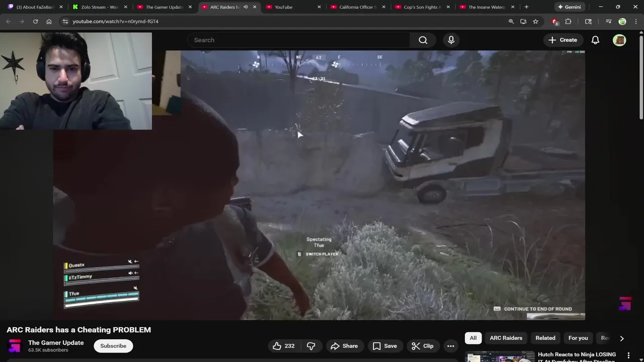Image resolution: width=644 pixels, height=362 pixels.
Task: Go to browser home page icon
Action: pos(49,22)
